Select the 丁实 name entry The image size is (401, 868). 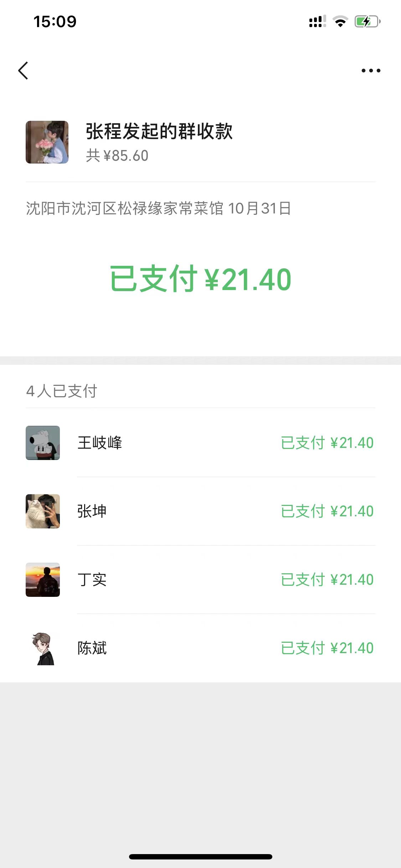tap(92, 580)
